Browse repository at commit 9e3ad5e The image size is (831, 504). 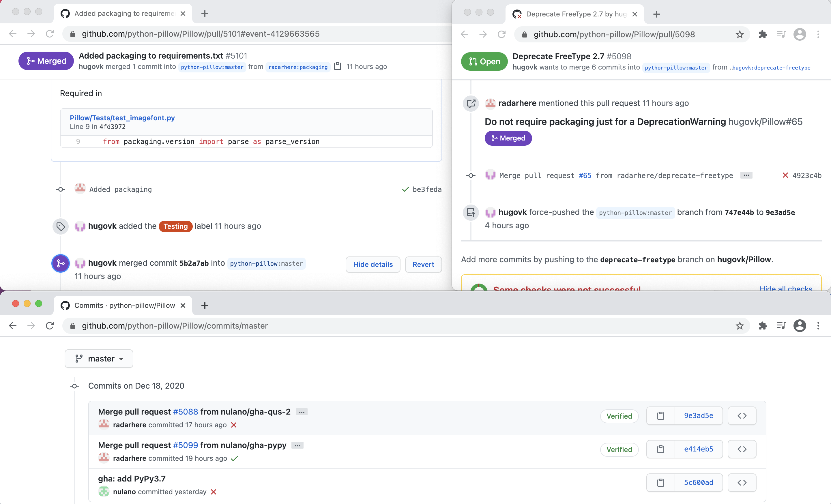(x=742, y=416)
